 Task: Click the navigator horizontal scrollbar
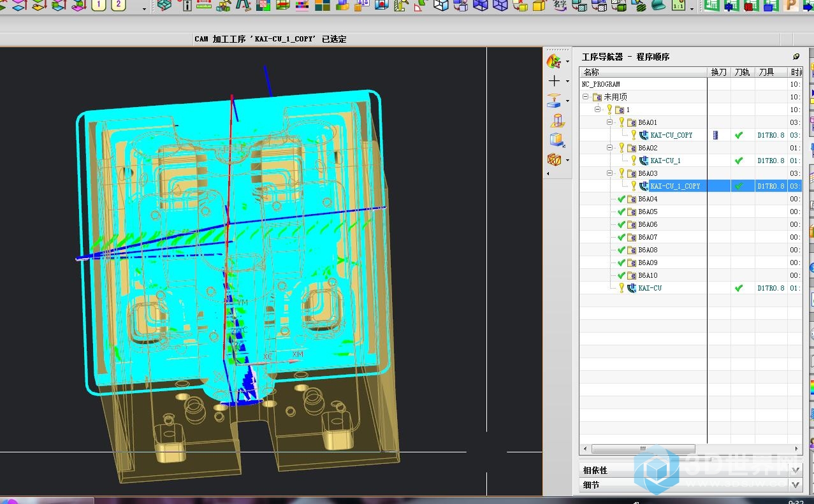click(644, 449)
